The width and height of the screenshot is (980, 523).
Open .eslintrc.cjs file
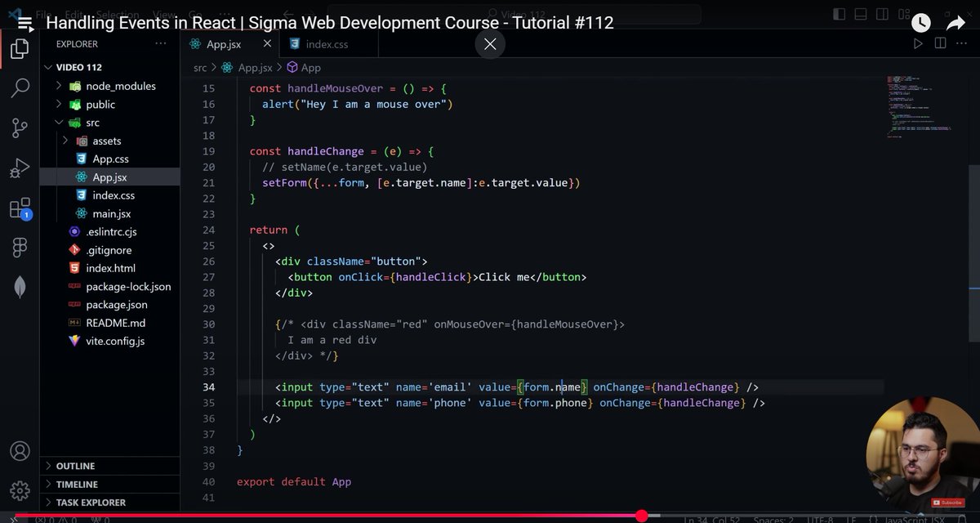pos(110,232)
